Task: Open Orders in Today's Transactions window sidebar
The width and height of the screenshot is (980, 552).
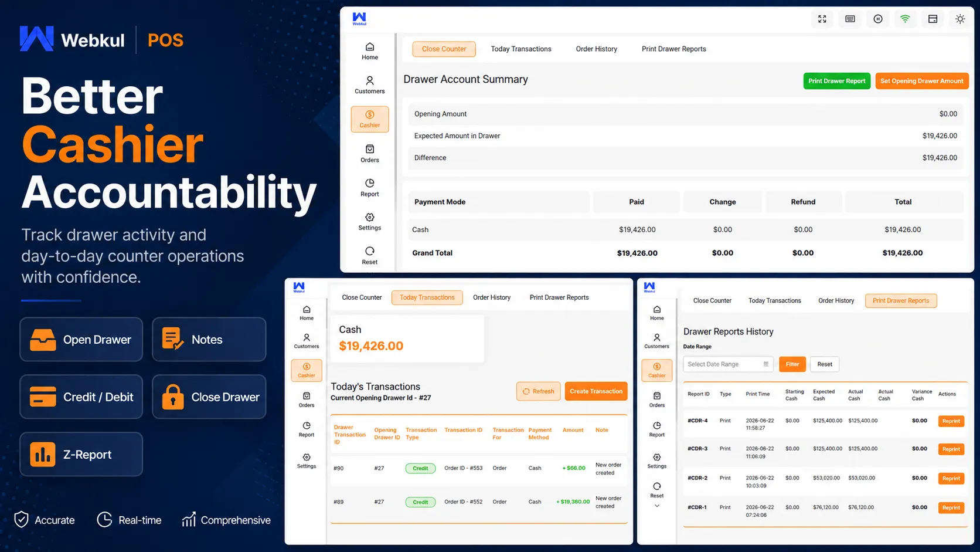Action: 307,400
